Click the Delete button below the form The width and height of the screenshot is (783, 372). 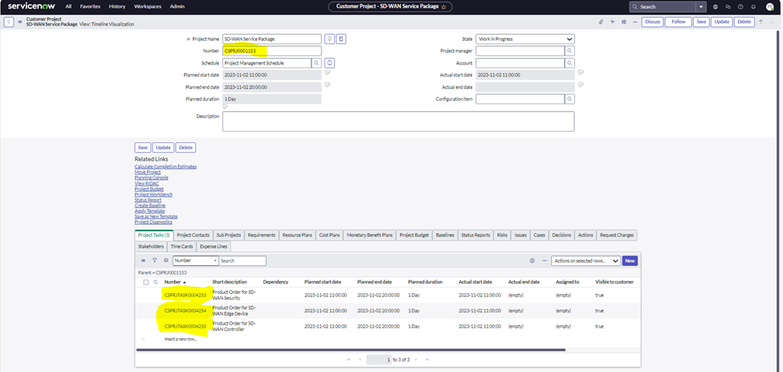click(186, 148)
